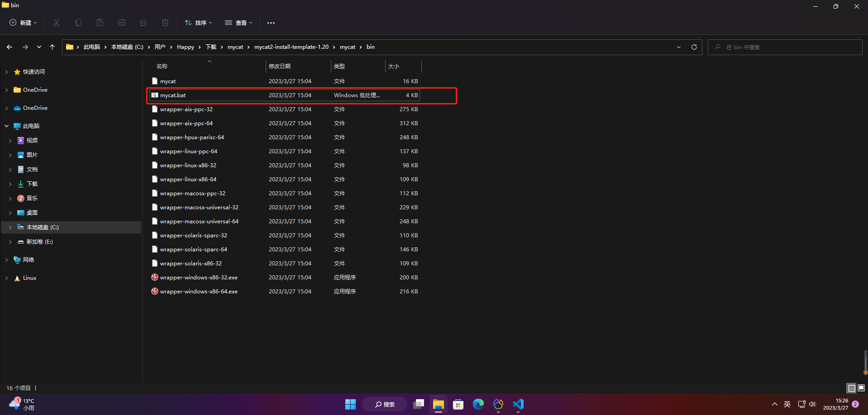Screen dimensions: 868x415
Task: Select the mycat.bat batch file icon
Action: click(155, 95)
